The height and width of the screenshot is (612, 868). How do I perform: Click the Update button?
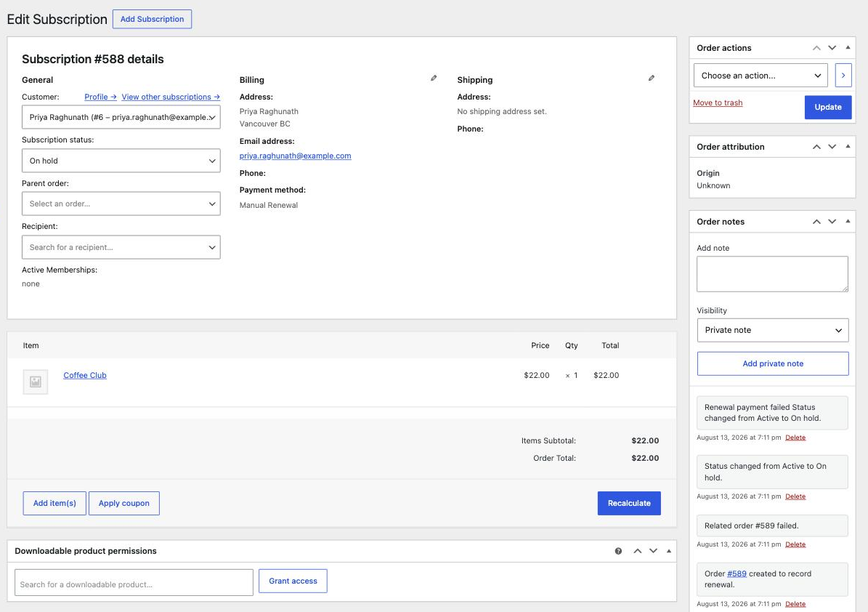coord(827,108)
